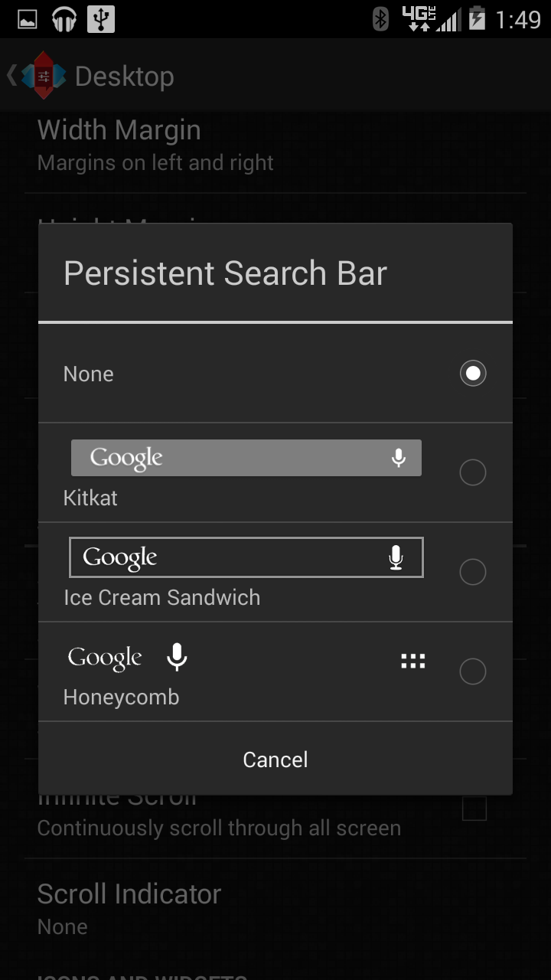The width and height of the screenshot is (551, 980).
Task: Tap the headphones notification icon
Action: (x=64, y=19)
